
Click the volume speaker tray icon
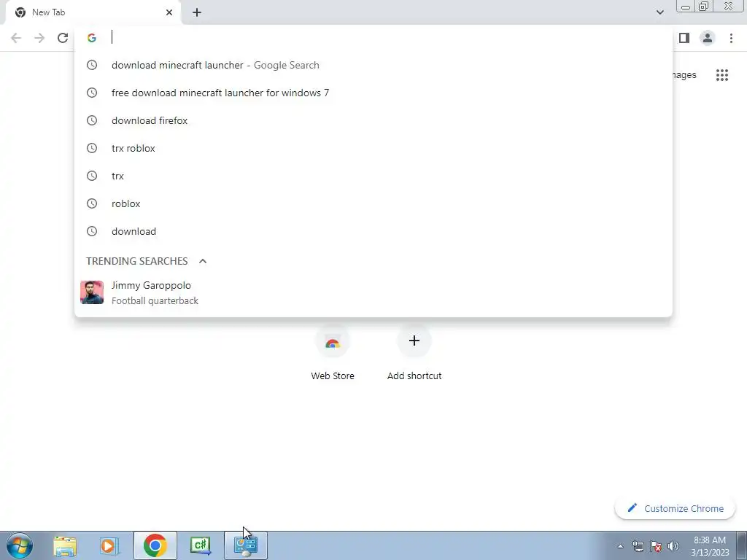[673, 546]
